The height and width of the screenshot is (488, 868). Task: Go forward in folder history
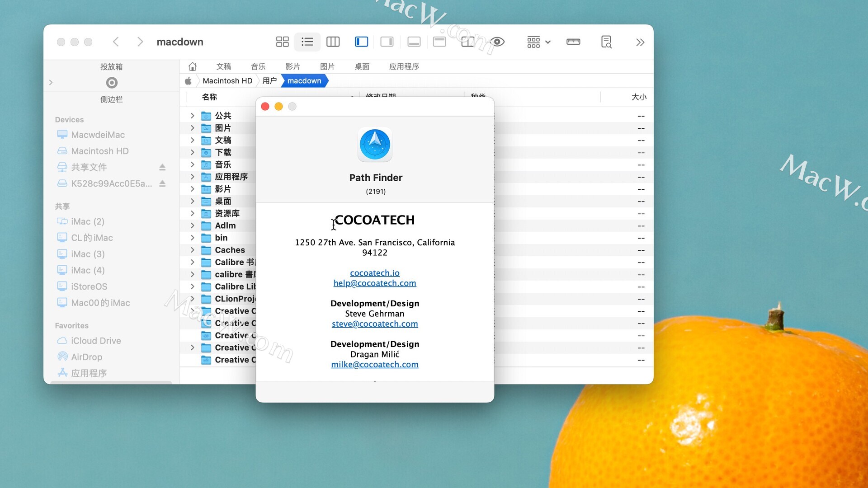(140, 42)
